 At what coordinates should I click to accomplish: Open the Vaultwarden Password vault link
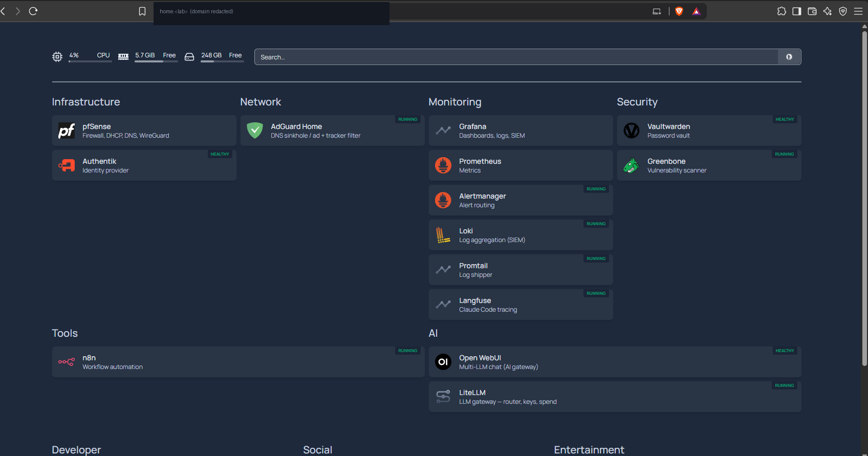[709, 131]
